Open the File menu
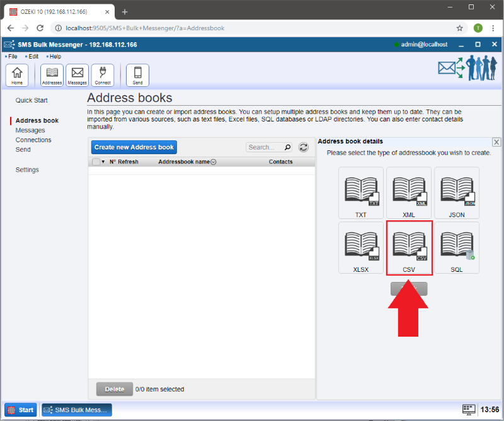Image resolution: width=504 pixels, height=421 pixels. (x=13, y=57)
